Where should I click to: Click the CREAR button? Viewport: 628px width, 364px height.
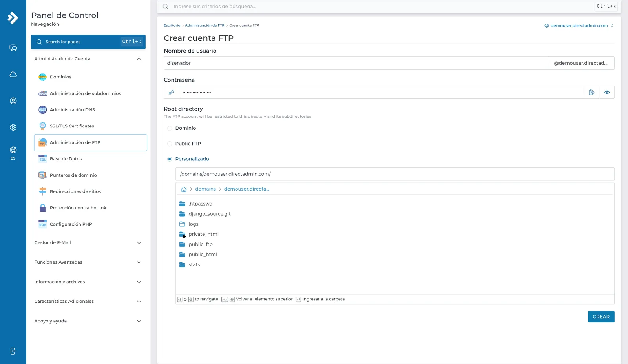[x=601, y=317]
